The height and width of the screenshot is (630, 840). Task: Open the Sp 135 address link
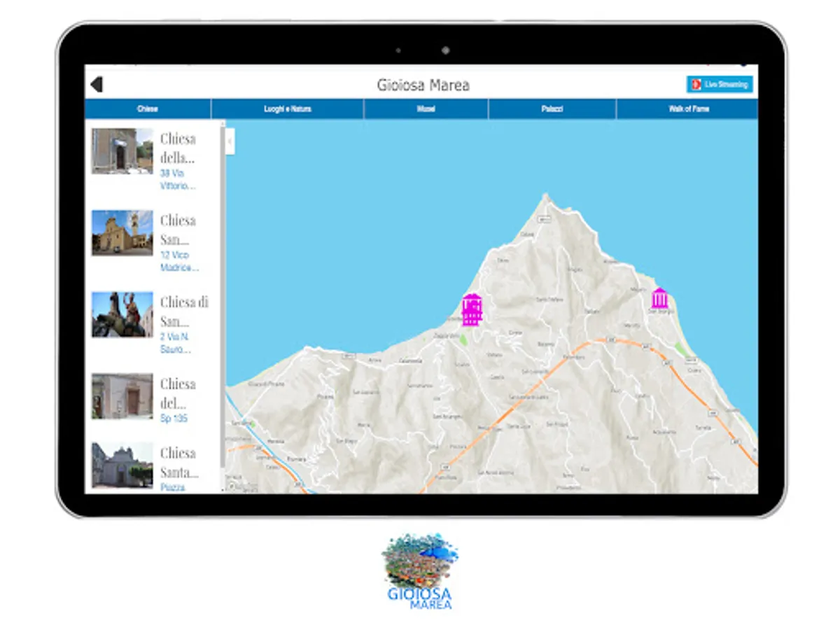(174, 419)
